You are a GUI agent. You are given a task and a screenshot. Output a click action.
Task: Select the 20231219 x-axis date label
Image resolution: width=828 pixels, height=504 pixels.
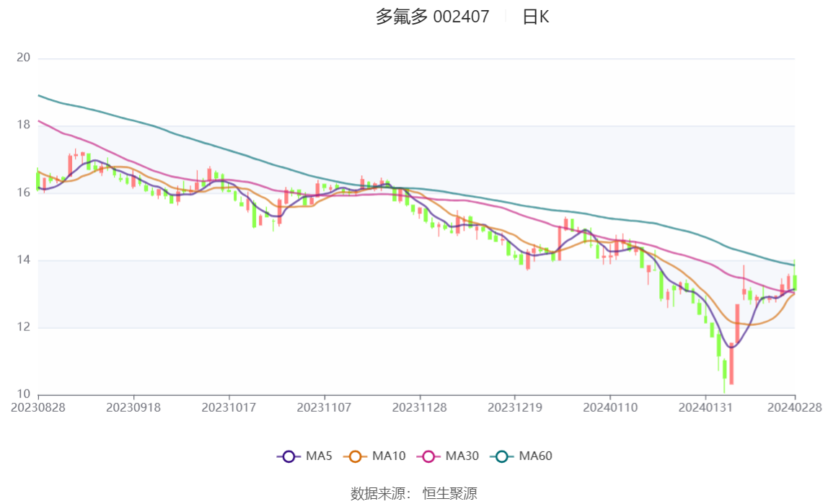(515, 407)
